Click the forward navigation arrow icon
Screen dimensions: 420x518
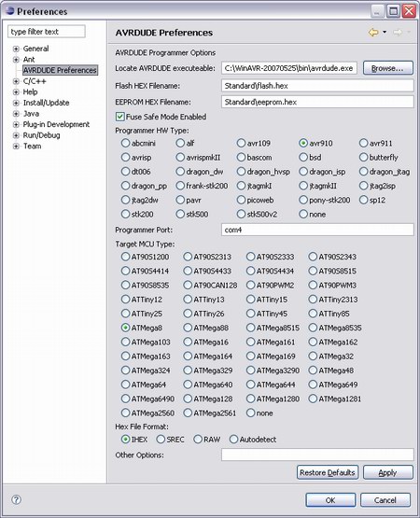pos(398,33)
